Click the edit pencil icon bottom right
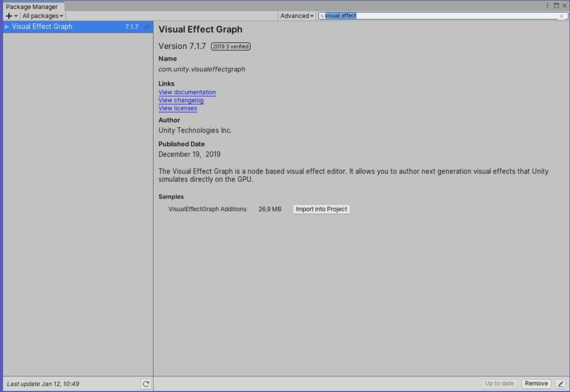The height and width of the screenshot is (392, 570). [560, 383]
